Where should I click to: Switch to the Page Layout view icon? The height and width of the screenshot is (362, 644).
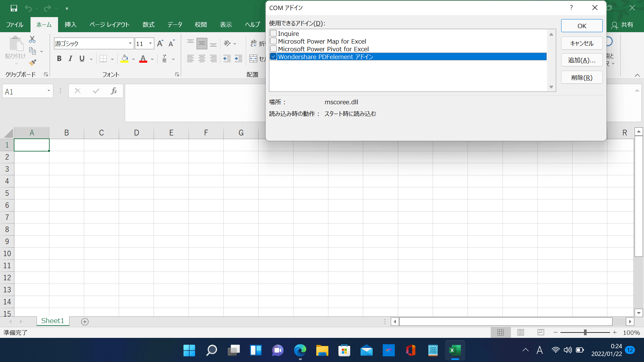(521, 332)
